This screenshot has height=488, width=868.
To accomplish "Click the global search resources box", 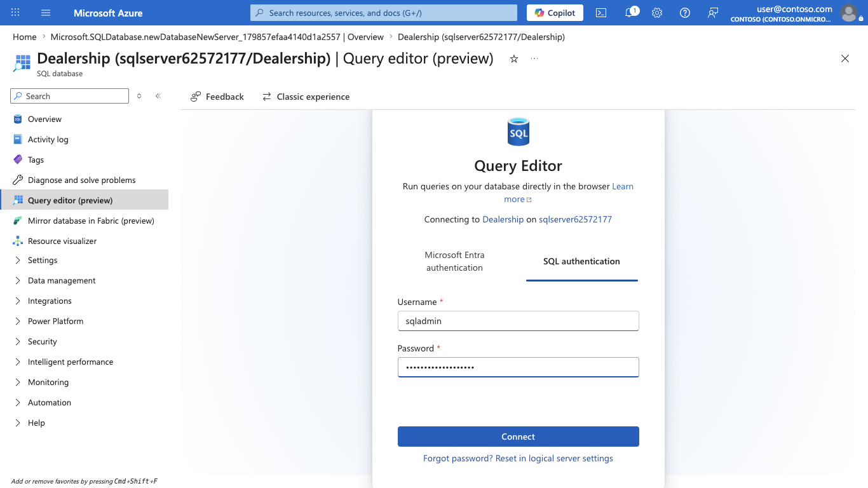I will tap(384, 13).
